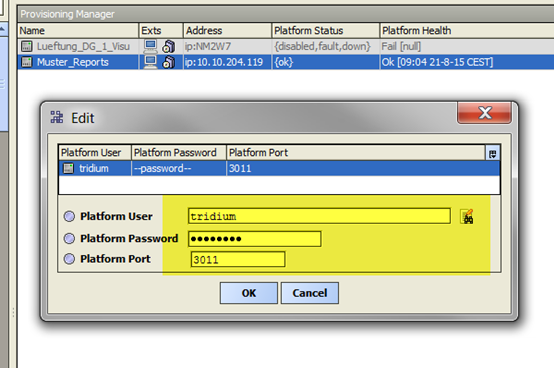Toggle the Platform Password radio button

69,238
